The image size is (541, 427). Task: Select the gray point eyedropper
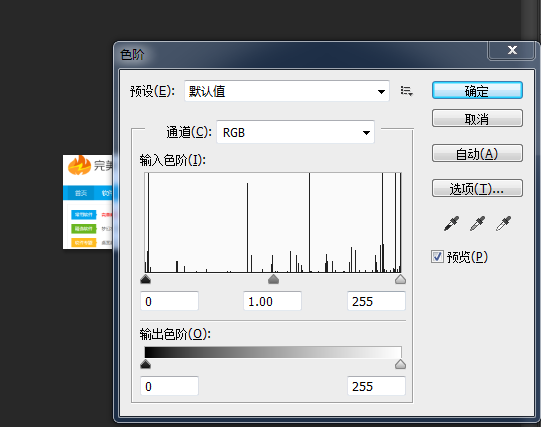[478, 224]
